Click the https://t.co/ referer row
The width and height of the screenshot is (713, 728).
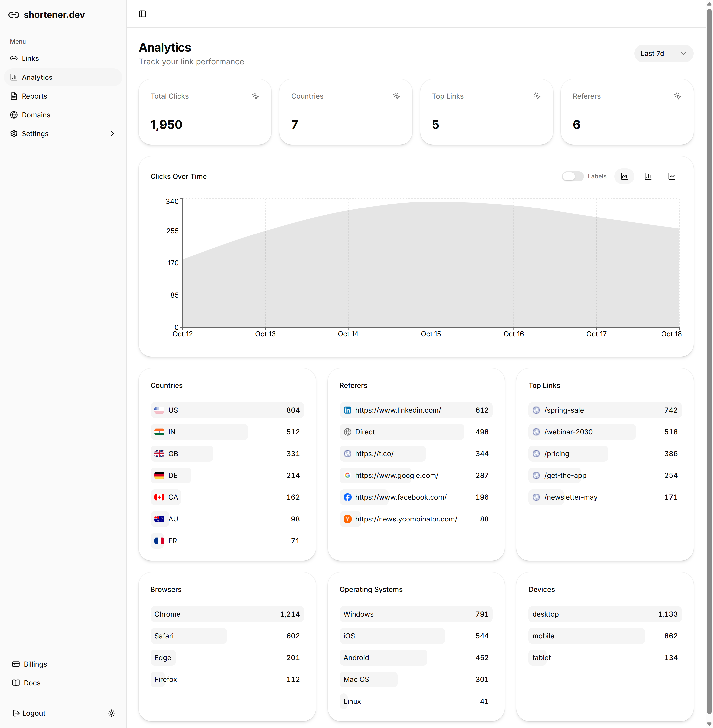point(416,453)
